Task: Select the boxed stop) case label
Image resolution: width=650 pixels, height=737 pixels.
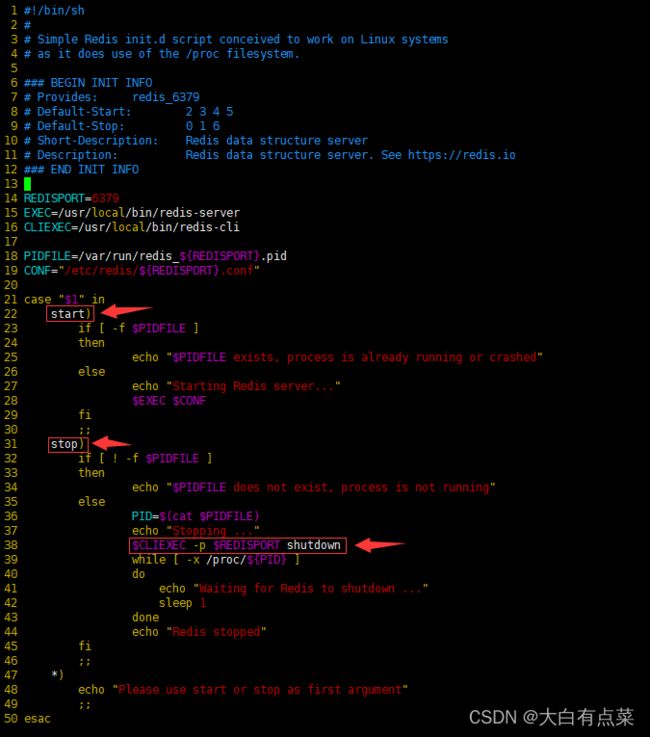Action: pos(69,443)
